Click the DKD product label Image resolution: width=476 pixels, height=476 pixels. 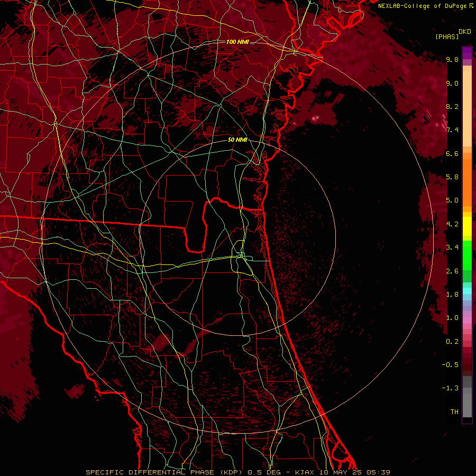[465, 32]
